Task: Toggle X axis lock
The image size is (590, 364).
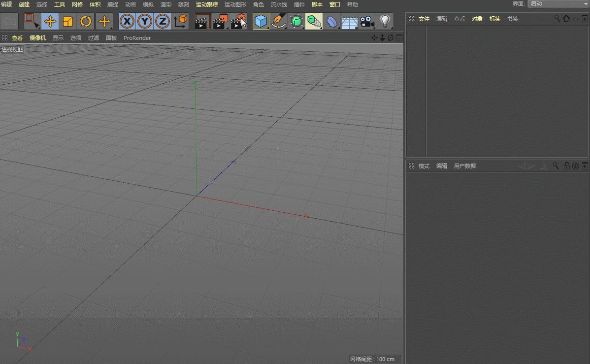Action: [127, 22]
